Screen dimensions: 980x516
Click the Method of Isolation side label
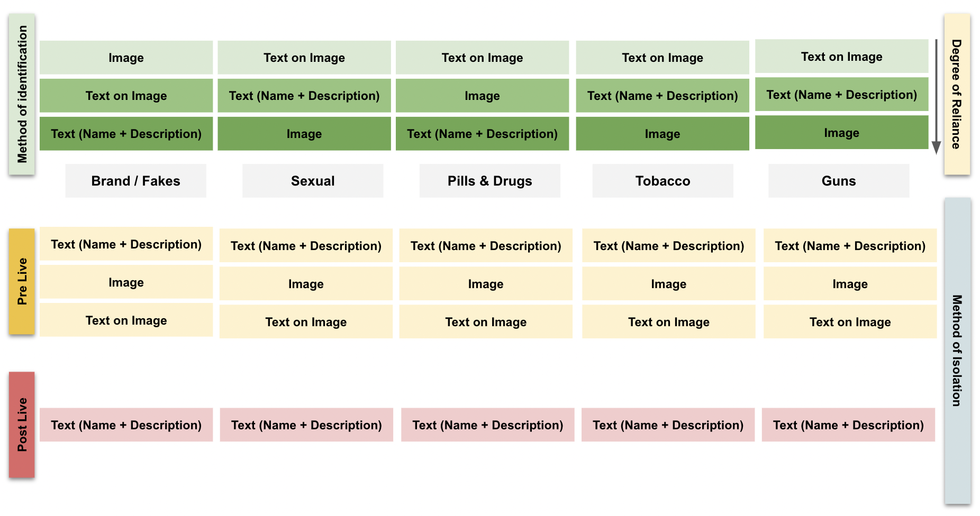pos(957,351)
